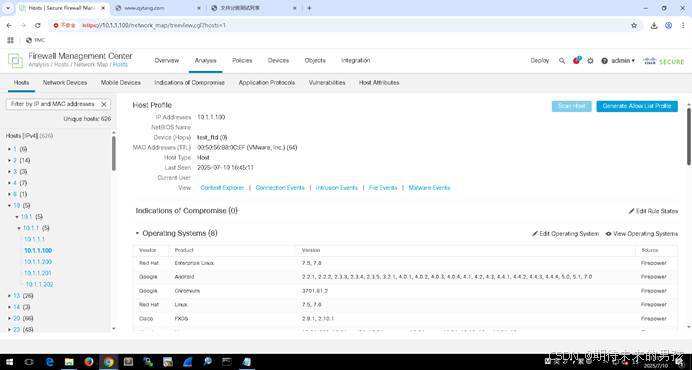This screenshot has height=370, width=692.
Task: Open the Overview menu
Action: click(x=167, y=60)
